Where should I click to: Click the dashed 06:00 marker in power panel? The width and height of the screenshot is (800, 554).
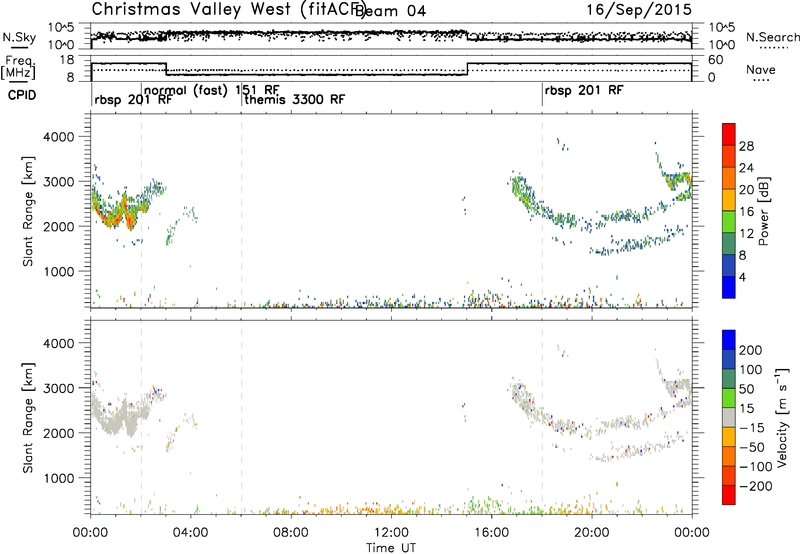(241, 210)
